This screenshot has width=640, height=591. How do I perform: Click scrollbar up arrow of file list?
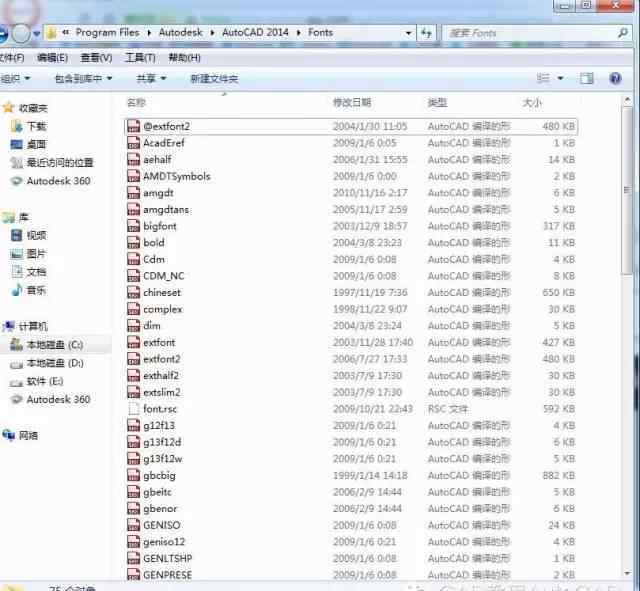point(627,100)
